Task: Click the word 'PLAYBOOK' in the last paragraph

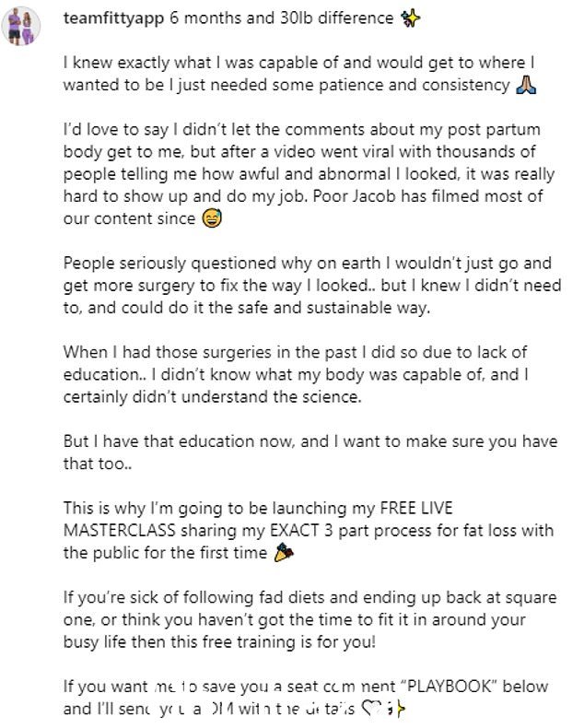Action: (448, 687)
